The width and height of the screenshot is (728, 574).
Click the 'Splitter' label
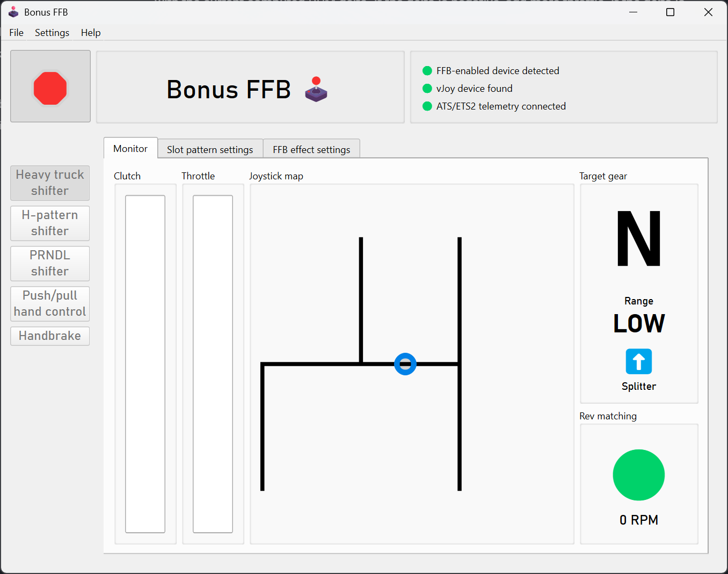point(639,386)
